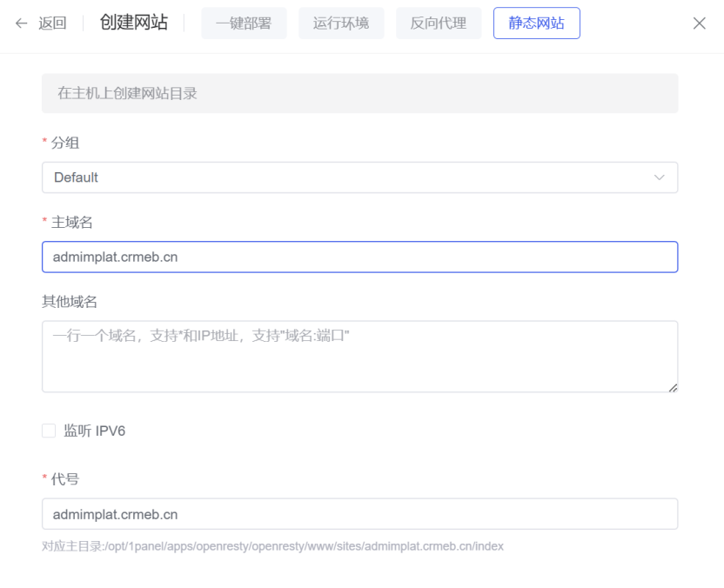Switch to the 运行环境 tab
The image size is (724, 588).
point(341,23)
